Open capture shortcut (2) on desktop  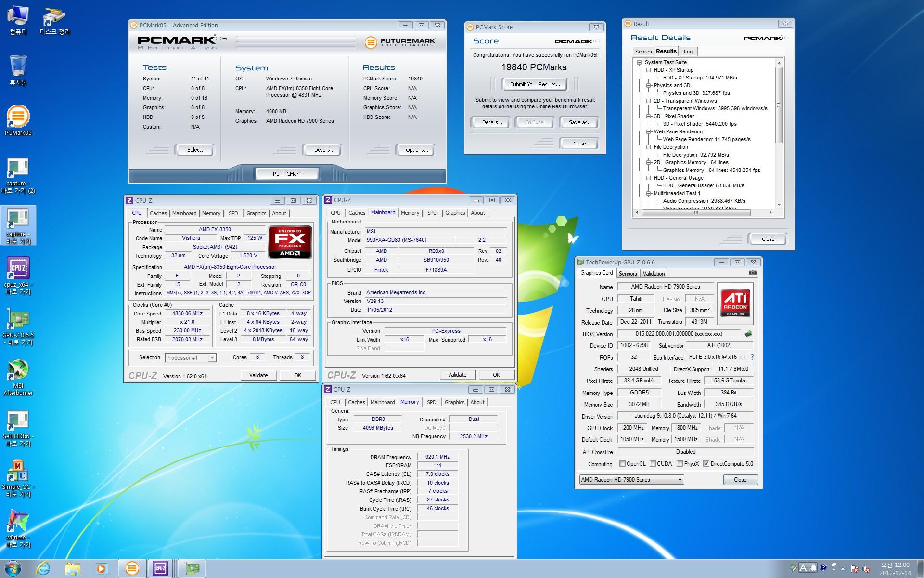point(18,174)
